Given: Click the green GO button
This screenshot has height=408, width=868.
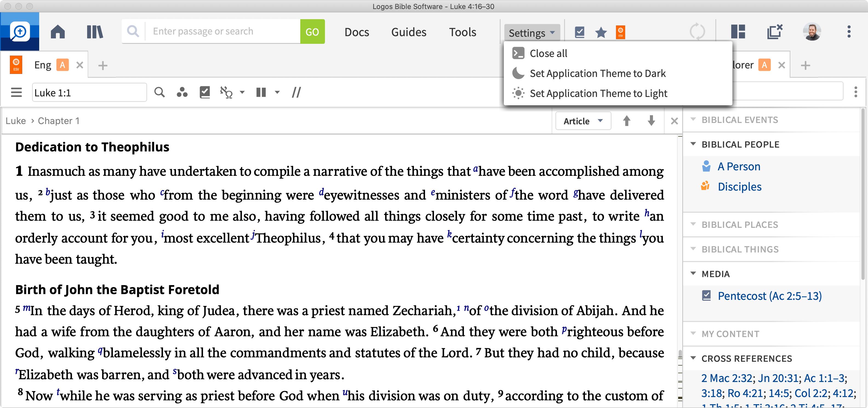Looking at the screenshot, I should 312,32.
